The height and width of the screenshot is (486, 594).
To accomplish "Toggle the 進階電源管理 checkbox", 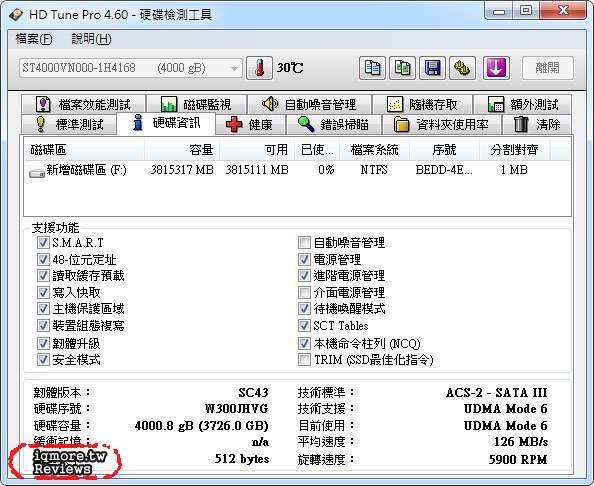I will 304,275.
